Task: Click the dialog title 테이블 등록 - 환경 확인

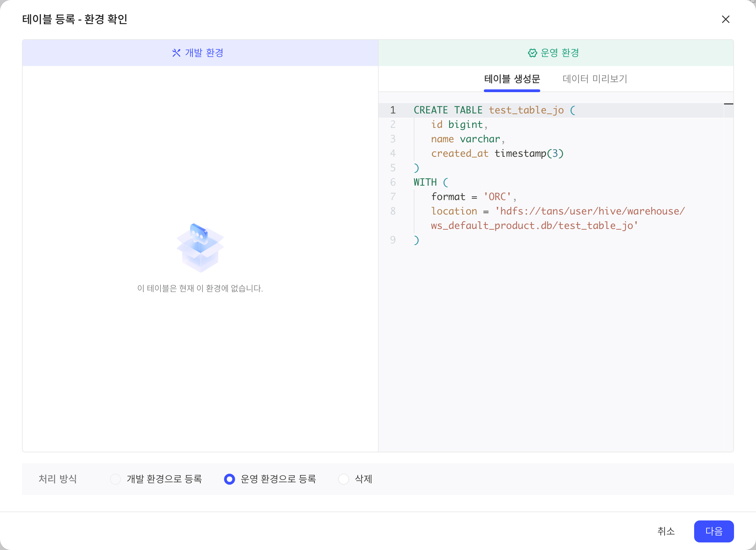Action: [75, 19]
